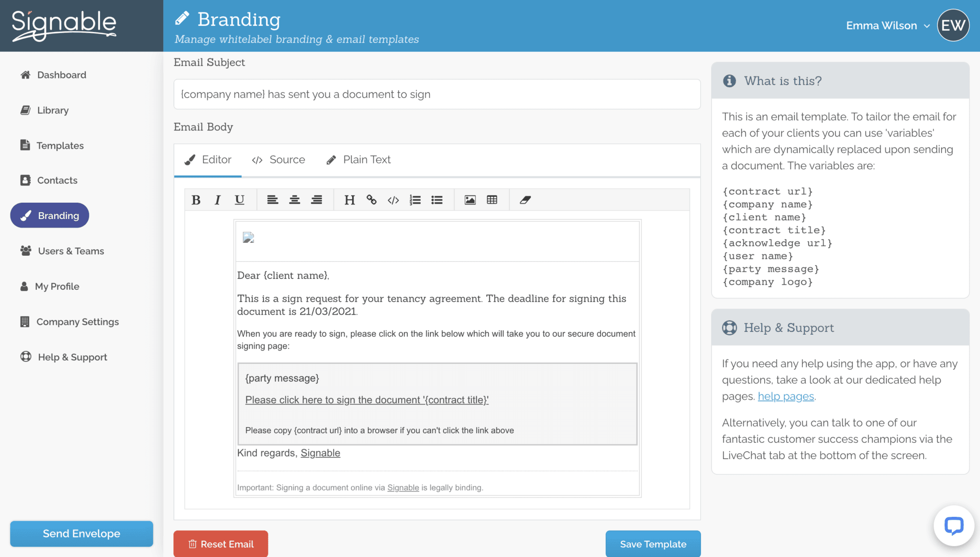Apply italic formatting
The image size is (980, 557).
(218, 200)
